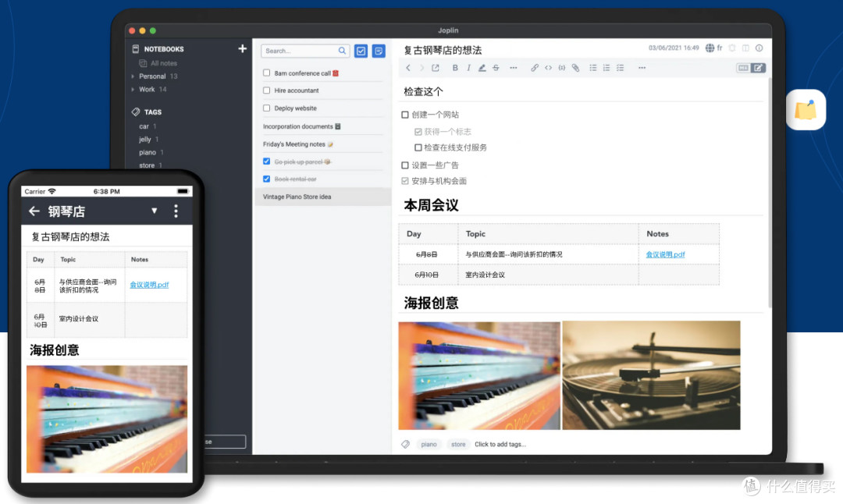Viewport: 843px width, 504px height.
Task: Expand the Work notebook
Action: pos(133,89)
